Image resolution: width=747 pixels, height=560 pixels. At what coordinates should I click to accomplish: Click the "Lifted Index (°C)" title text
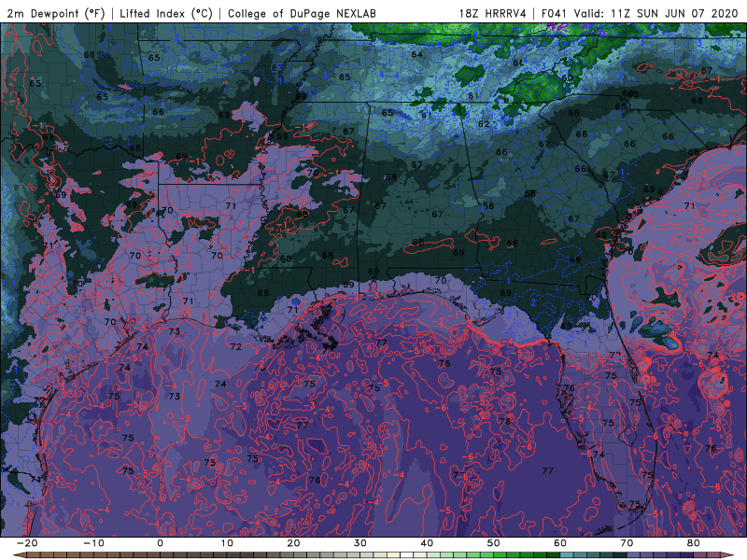pos(166,13)
